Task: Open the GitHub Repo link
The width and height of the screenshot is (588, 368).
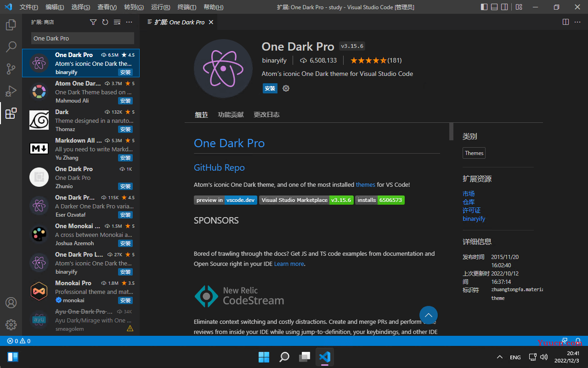Action: click(219, 167)
